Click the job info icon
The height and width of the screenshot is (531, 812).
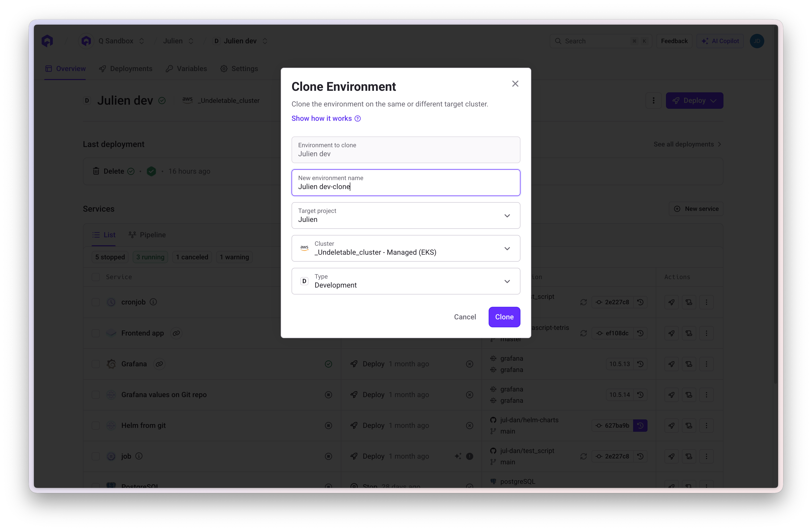point(139,456)
